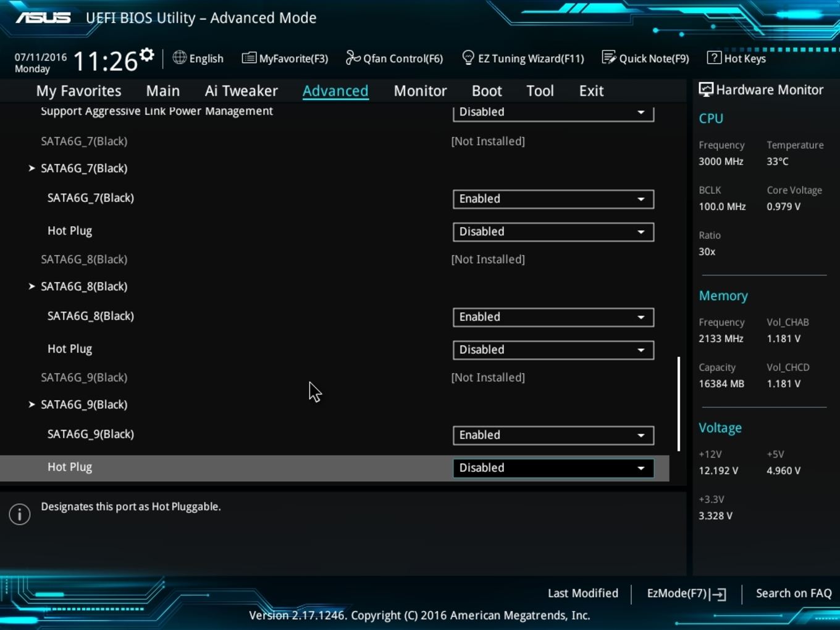Click the Quick Note notepad icon
The image size is (840, 630).
coord(609,58)
